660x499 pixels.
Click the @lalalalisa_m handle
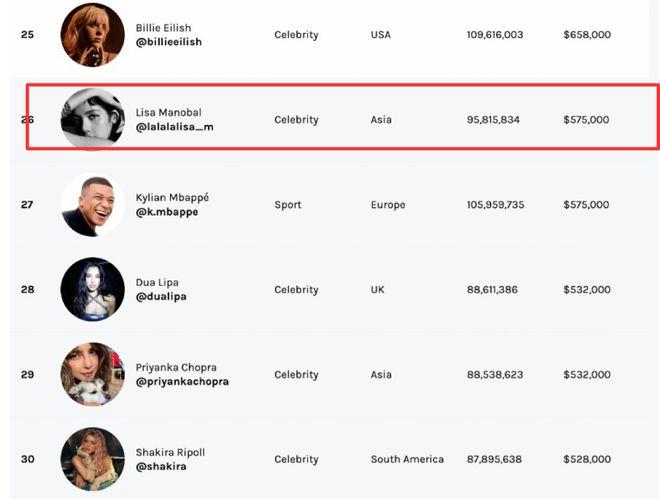coord(174,128)
